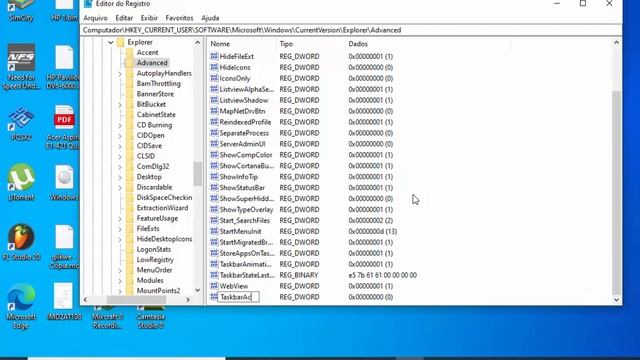The image size is (640, 360).
Task: Select the ShowTypeOverlay value name
Action: click(246, 209)
